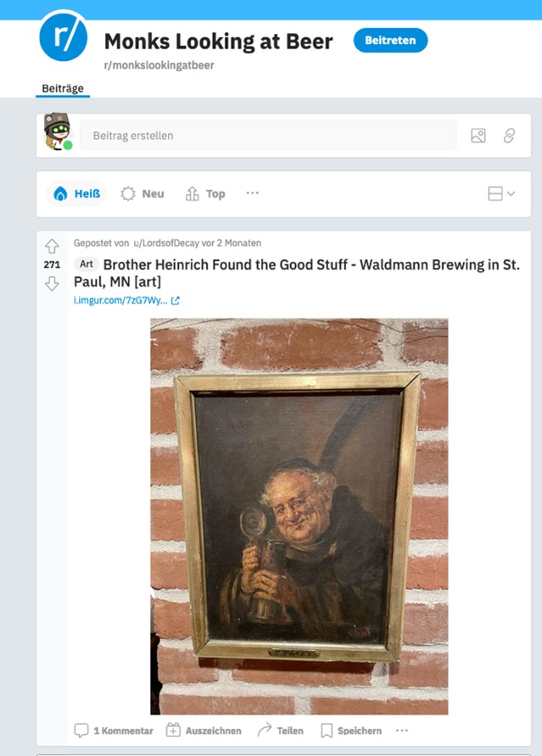Click the Beitrag erstellen input field

point(268,136)
